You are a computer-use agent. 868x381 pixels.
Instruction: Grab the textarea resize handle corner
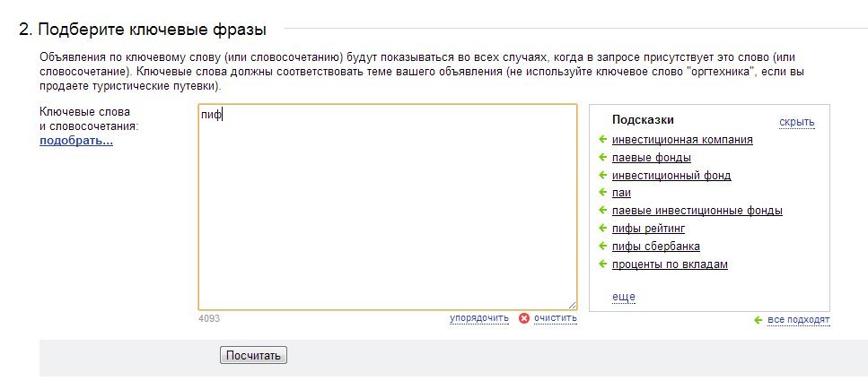click(x=572, y=305)
